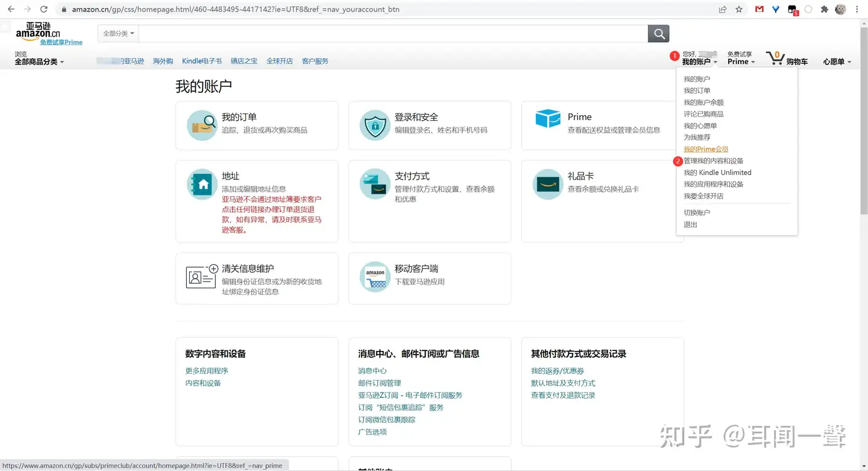Click the share page icon in address bar

723,9
